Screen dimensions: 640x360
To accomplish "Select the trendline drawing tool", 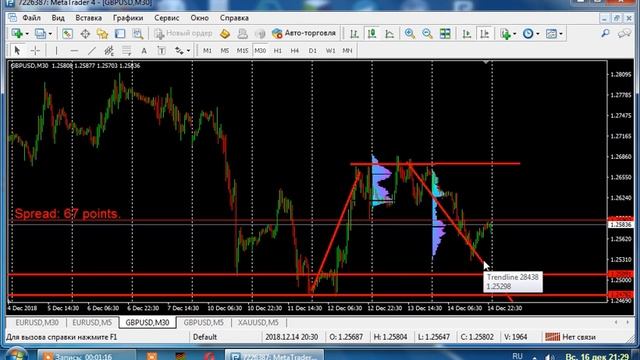I will pyautogui.click(x=92, y=51).
